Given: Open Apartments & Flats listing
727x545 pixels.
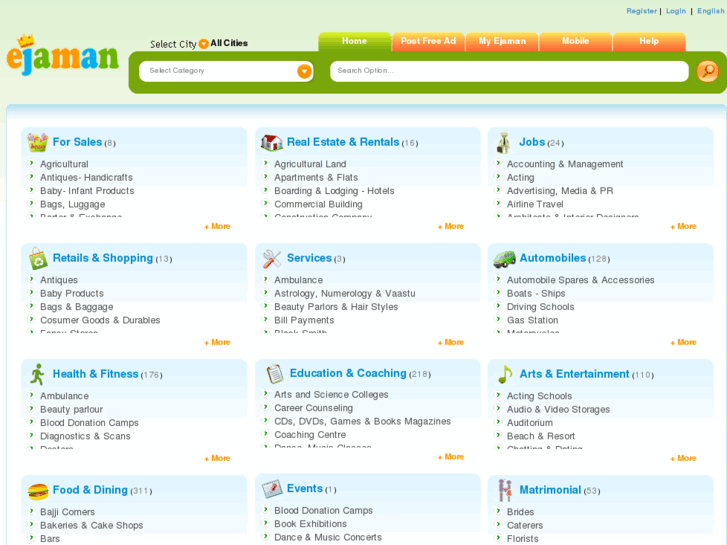Looking at the screenshot, I should tap(316, 178).
